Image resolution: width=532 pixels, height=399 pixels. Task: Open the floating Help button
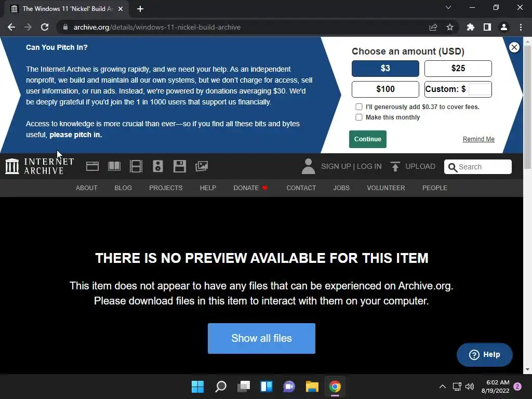click(485, 354)
